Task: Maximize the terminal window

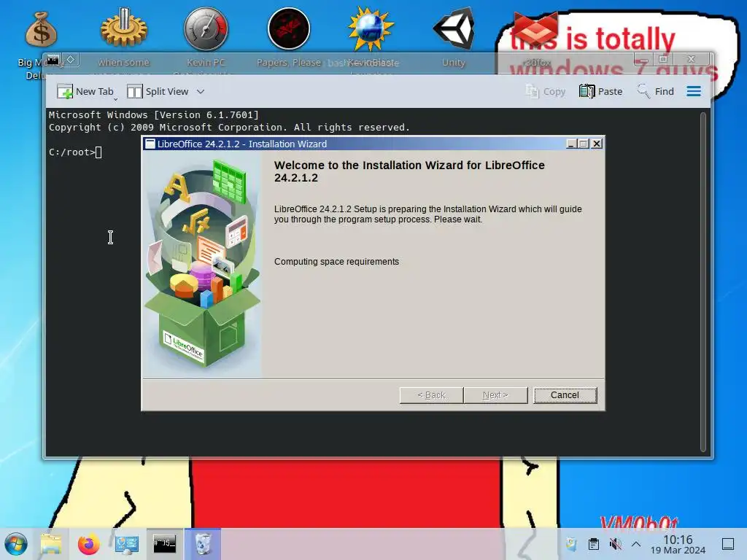Action: pos(662,60)
